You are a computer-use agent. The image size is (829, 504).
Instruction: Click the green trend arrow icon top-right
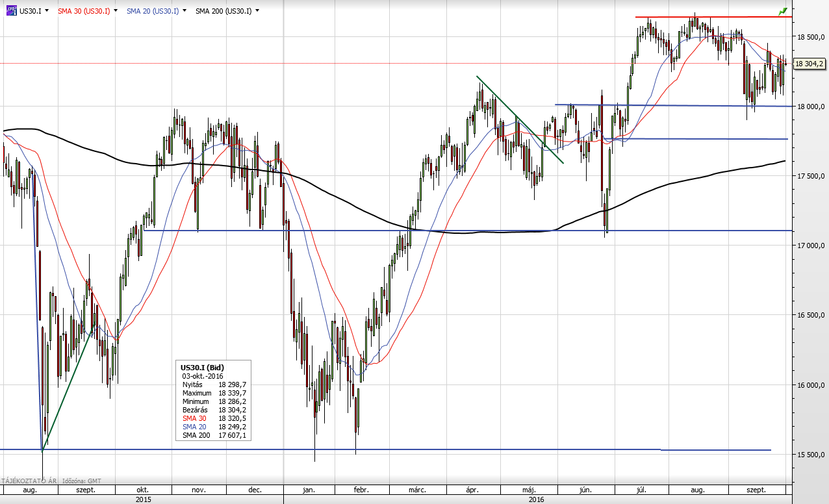[783, 11]
